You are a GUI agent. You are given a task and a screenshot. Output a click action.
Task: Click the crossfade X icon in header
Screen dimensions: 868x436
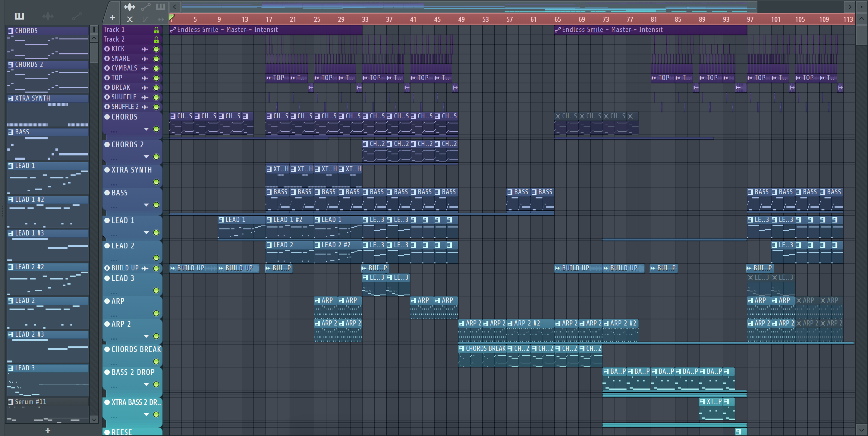tap(130, 19)
